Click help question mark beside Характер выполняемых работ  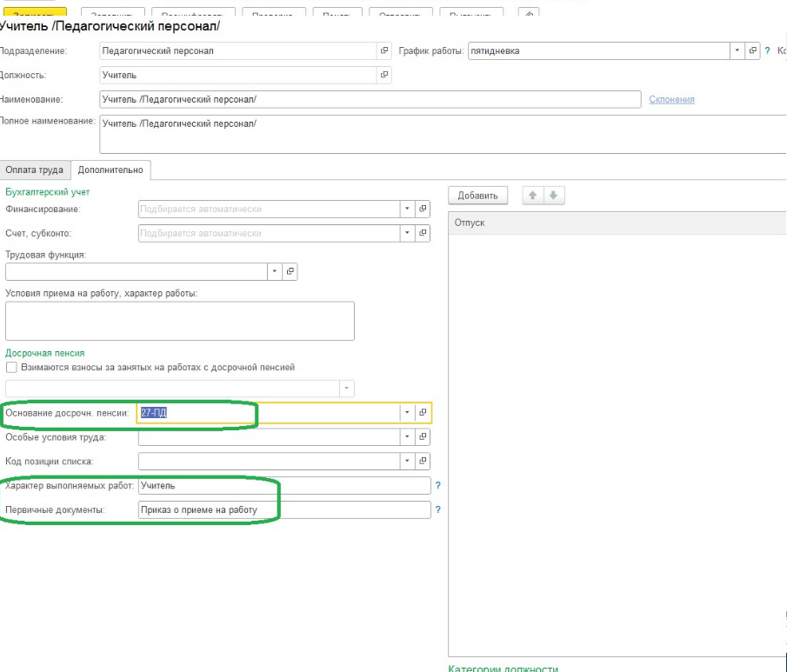click(x=438, y=486)
